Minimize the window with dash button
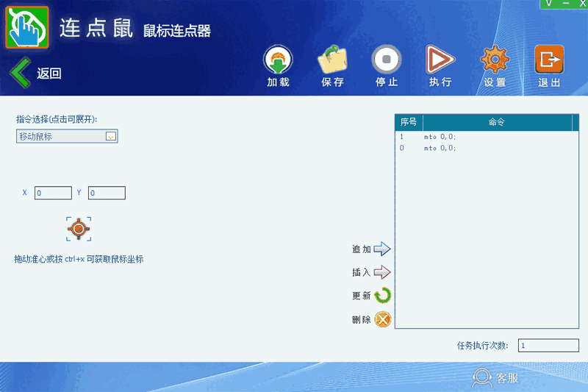The width and height of the screenshot is (588, 392). pyautogui.click(x=565, y=4)
